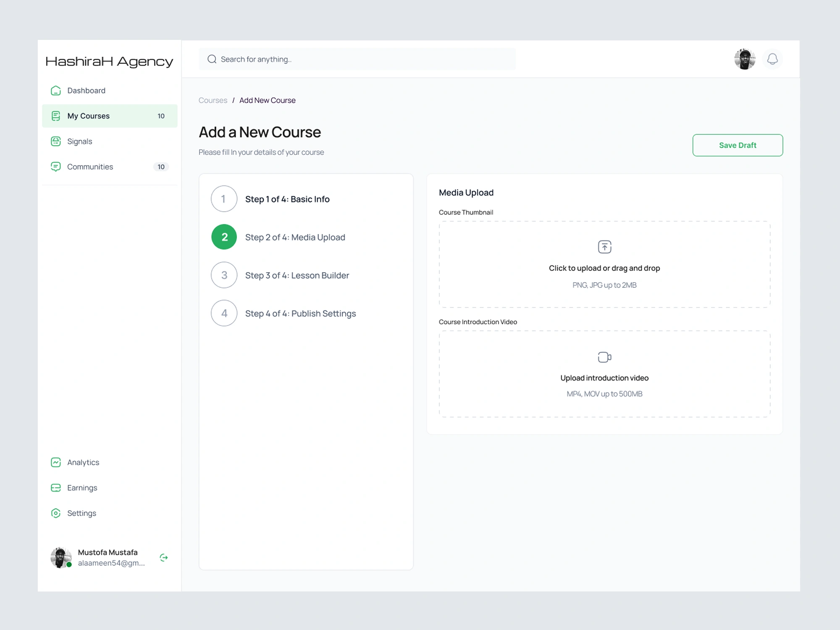Click the logout icon beside Mustofa Mustafa
Screen dimensions: 840x630
(164, 557)
